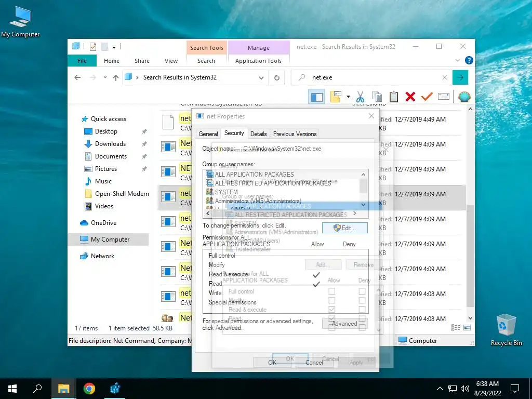Click Cancel in net Properties dialog

click(314, 362)
